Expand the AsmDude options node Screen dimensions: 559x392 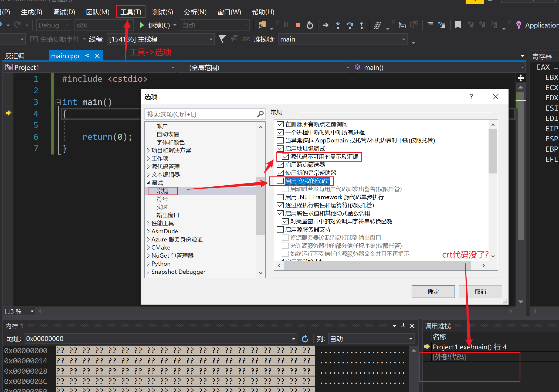[148, 231]
